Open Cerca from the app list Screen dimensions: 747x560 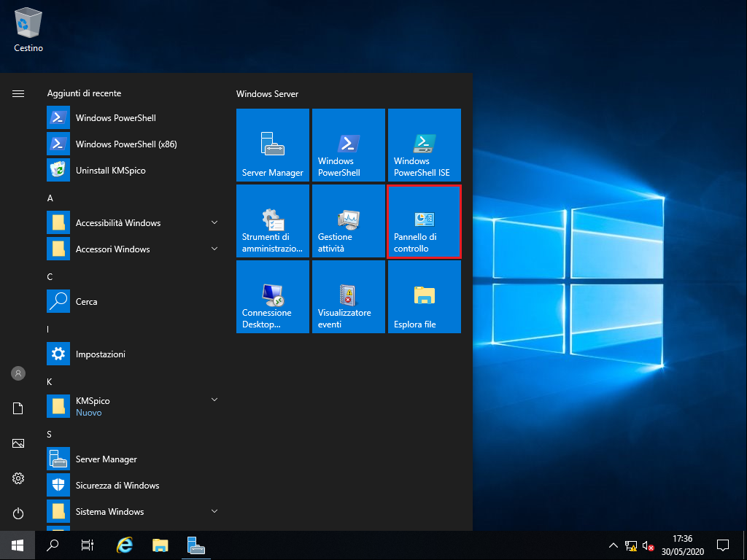coord(133,301)
